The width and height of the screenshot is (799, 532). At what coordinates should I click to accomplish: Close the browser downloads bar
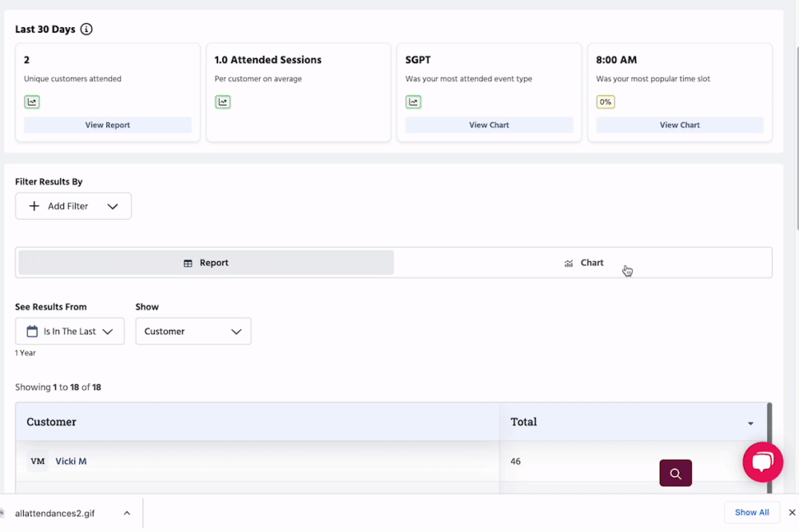click(x=792, y=513)
